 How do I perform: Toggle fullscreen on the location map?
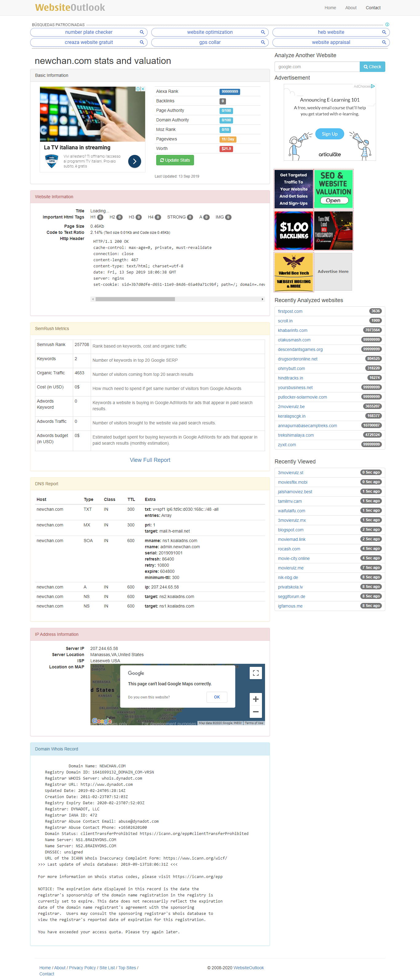click(x=256, y=673)
